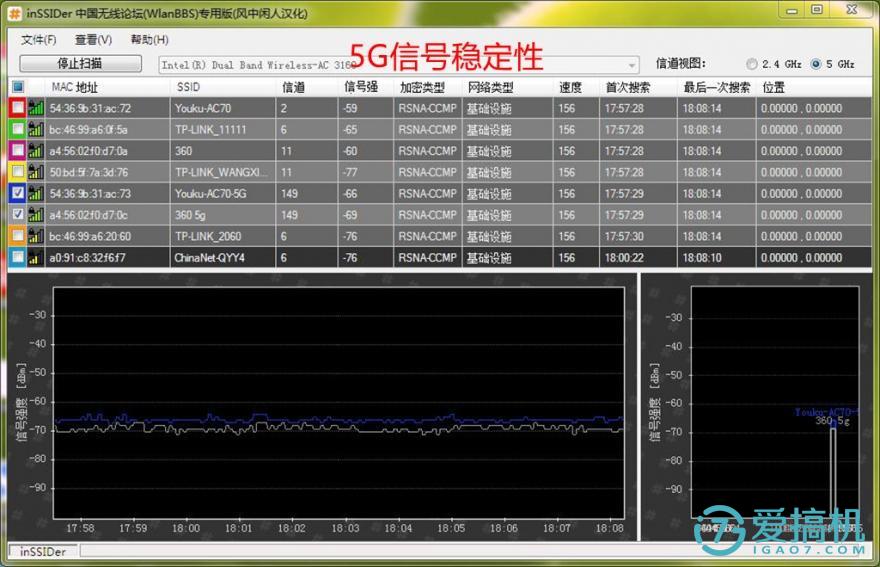
Task: Click signal bars icon for 360 5g
Action: [36, 214]
